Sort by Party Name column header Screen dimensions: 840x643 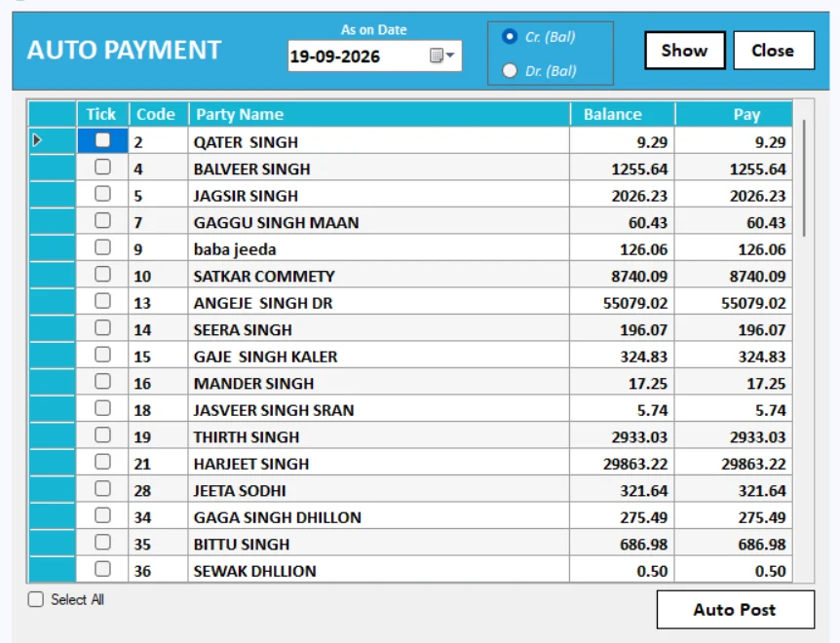pyautogui.click(x=379, y=114)
